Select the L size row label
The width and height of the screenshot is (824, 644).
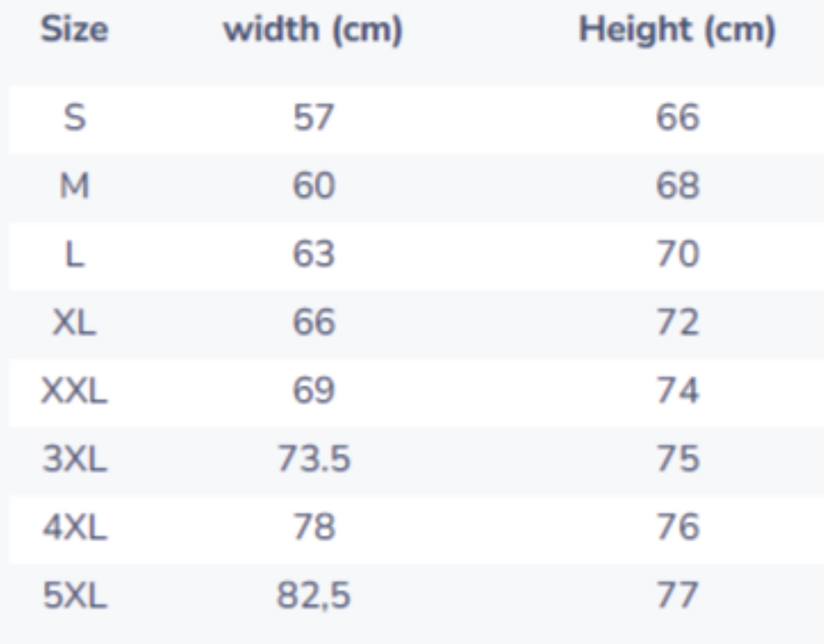(x=75, y=254)
